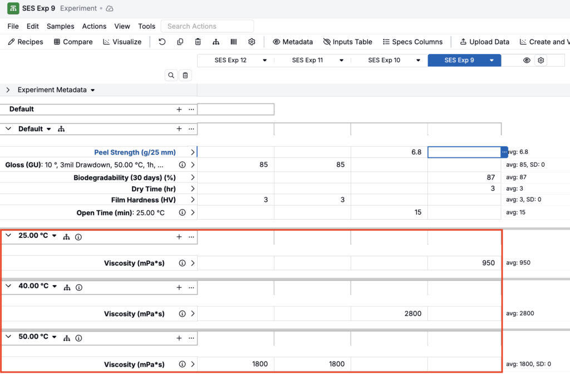Click the 950 viscosity value cell
Viewport: 570px width, 392px height.
[464, 263]
